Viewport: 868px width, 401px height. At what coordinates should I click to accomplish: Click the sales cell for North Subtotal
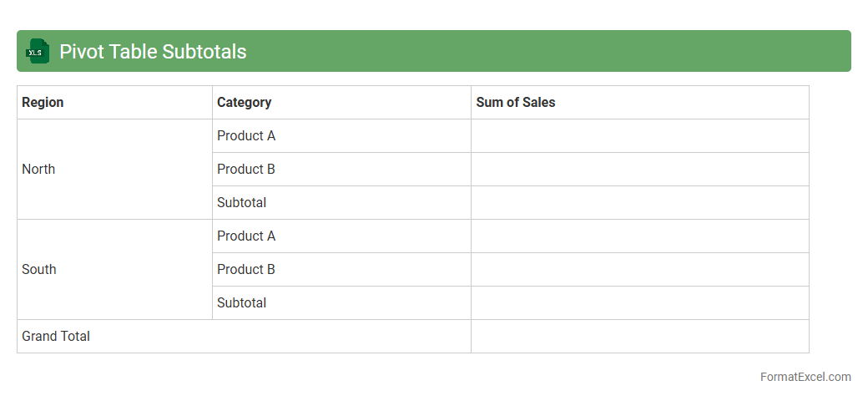639,202
